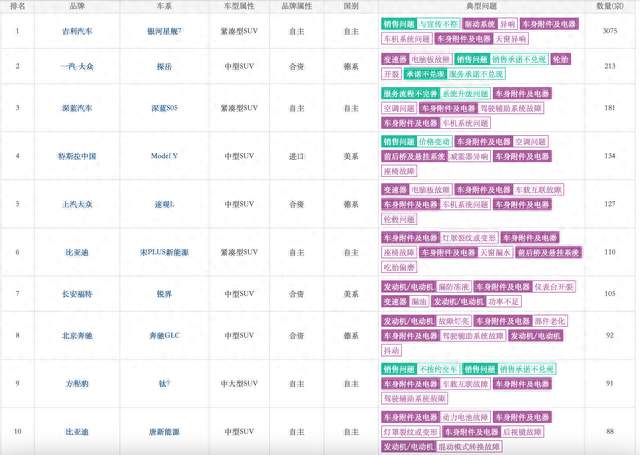
Task: Open the 方程豹 brand link
Action: point(77,384)
